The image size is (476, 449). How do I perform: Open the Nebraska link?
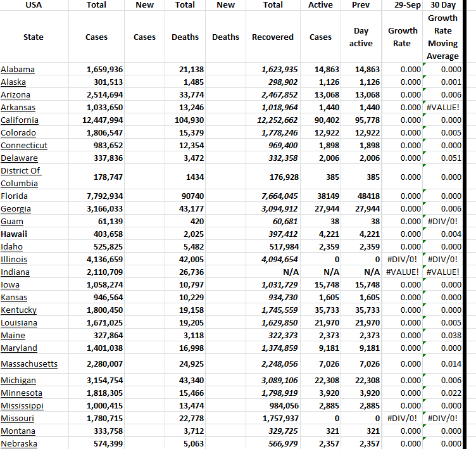coord(18,444)
